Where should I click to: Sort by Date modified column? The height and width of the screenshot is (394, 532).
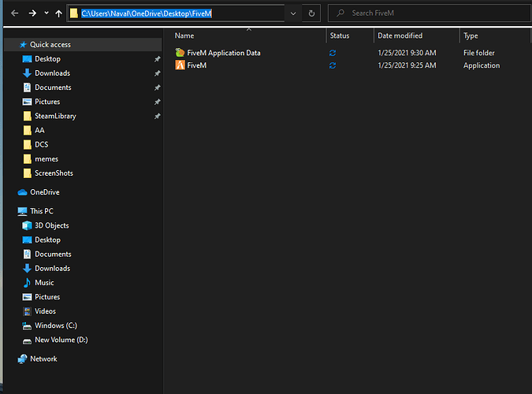coord(400,35)
